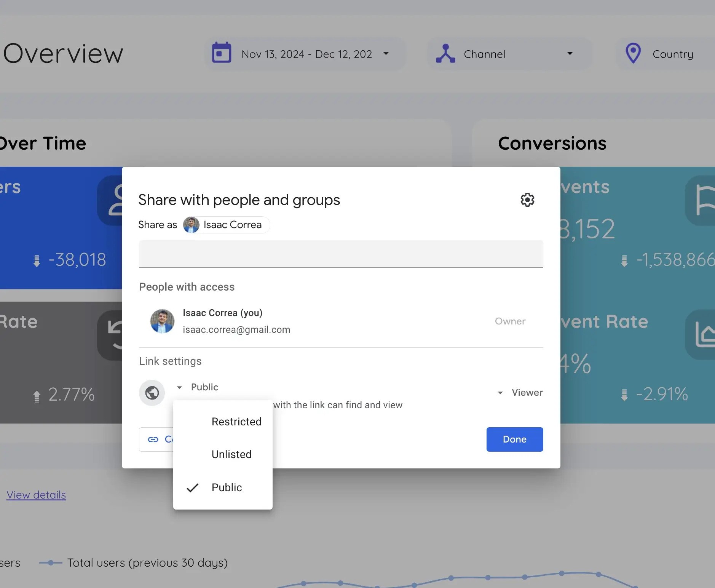Expand the date range selector arrow
715x588 pixels.
coord(386,54)
